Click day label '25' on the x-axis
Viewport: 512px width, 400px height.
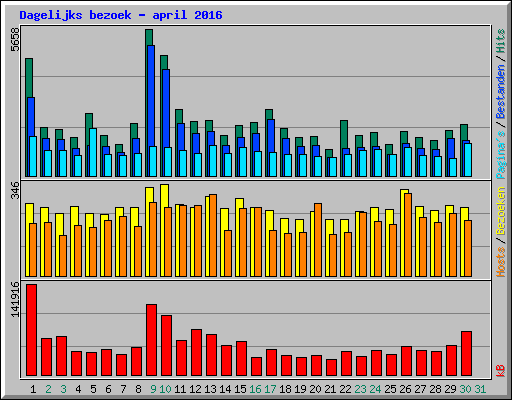(x=390, y=389)
